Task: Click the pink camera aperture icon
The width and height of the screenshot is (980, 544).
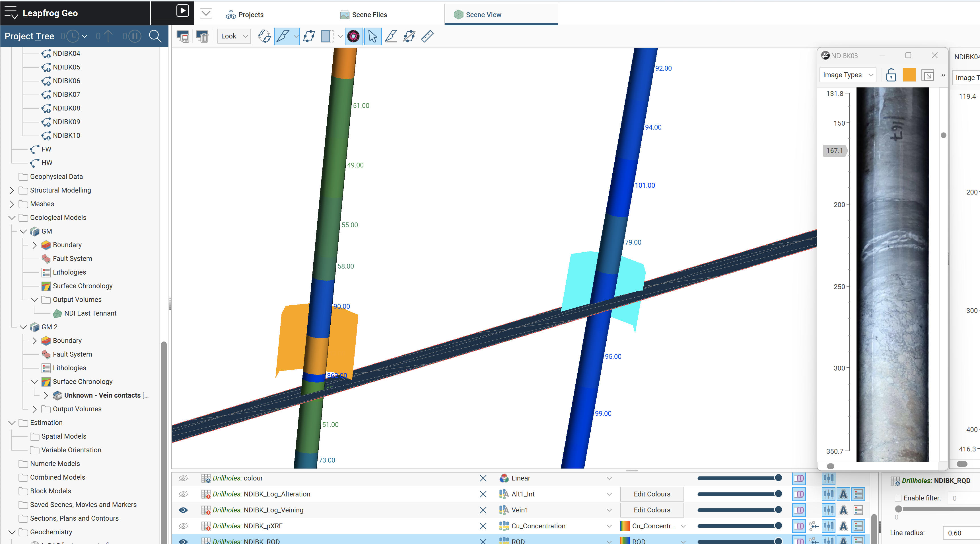Action: click(353, 36)
